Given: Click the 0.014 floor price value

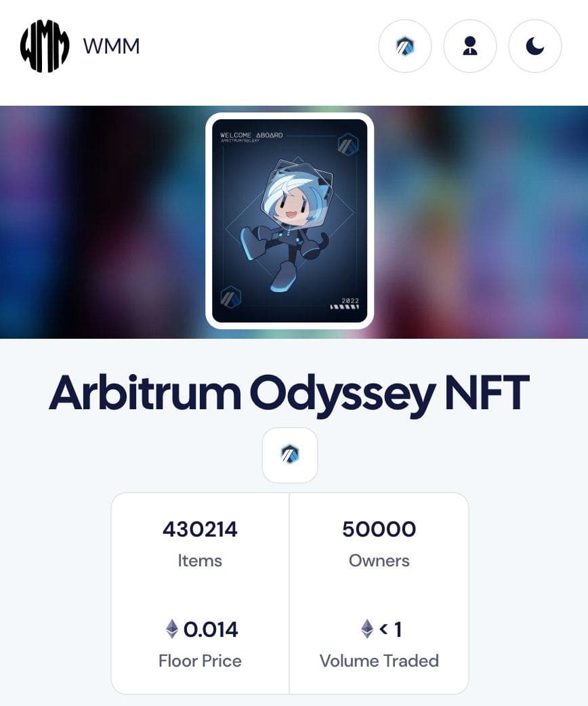Looking at the screenshot, I should tap(211, 629).
